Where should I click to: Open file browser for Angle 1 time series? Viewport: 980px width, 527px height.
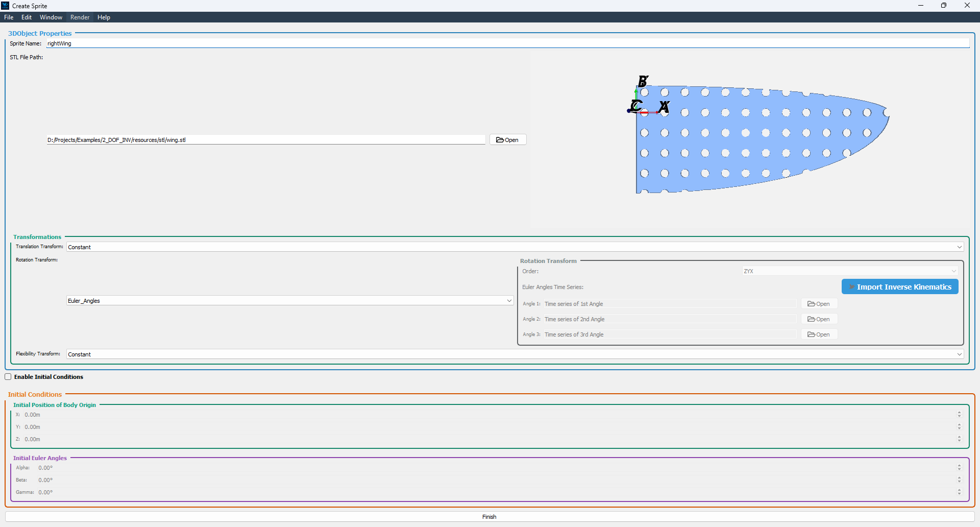coord(819,304)
